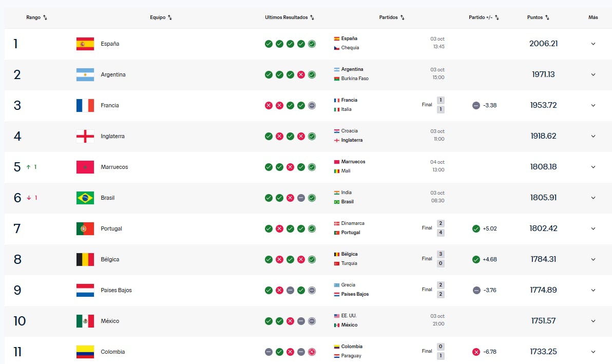Expand the España row details
612x364 pixels.
pyautogui.click(x=593, y=44)
